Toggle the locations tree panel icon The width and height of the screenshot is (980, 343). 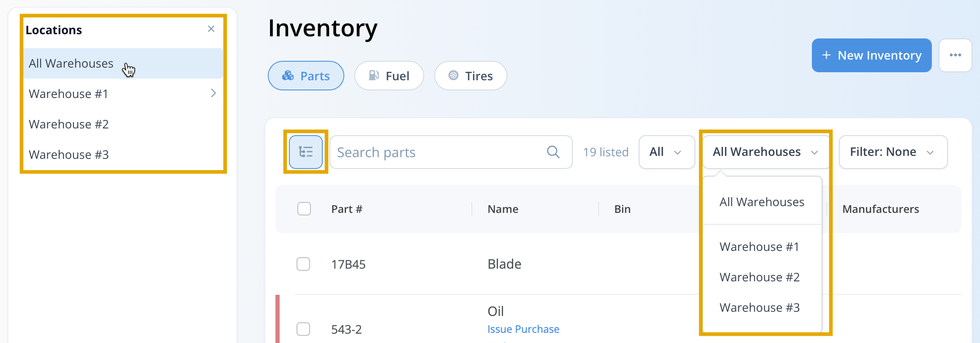point(306,152)
